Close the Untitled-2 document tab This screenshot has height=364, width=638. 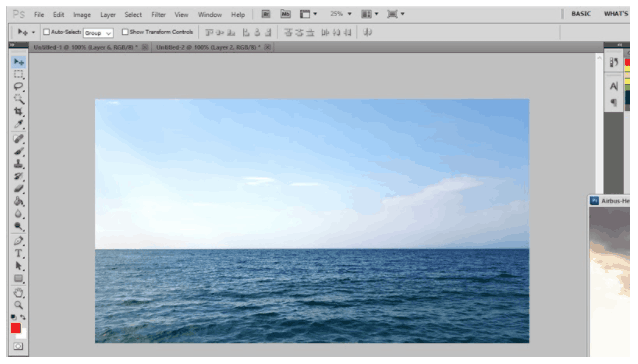tap(267, 48)
